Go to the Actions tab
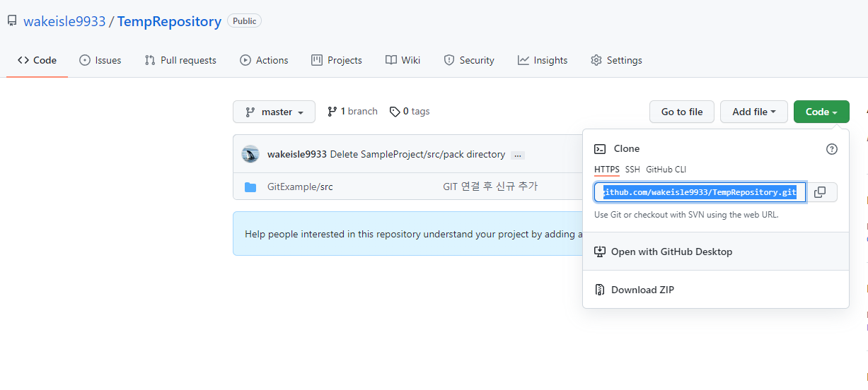This screenshot has height=390, width=868. [264, 60]
